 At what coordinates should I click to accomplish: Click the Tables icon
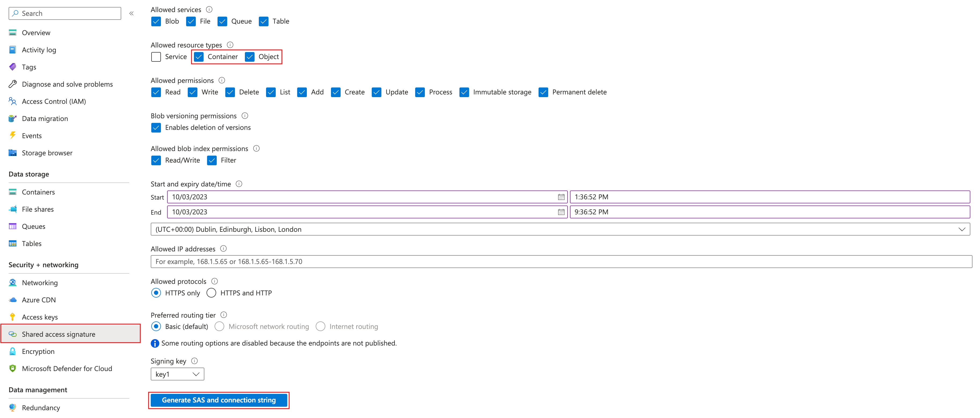[x=13, y=243]
